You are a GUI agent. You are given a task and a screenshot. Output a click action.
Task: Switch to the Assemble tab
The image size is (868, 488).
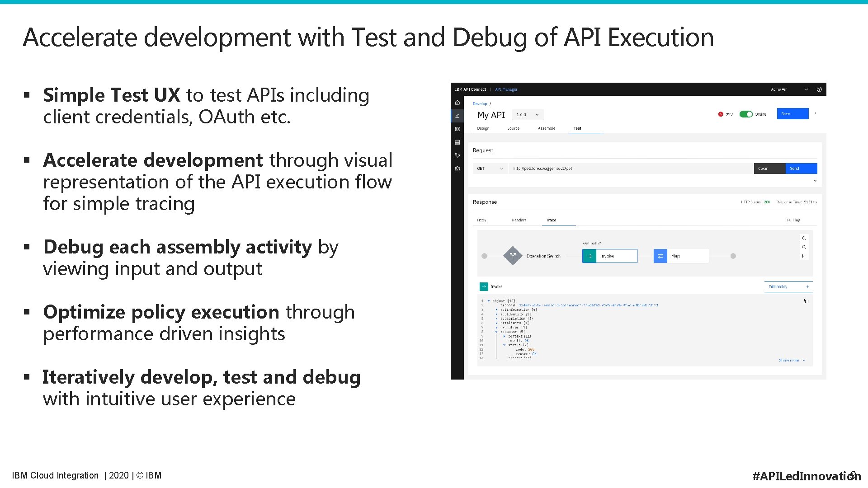[x=546, y=128]
